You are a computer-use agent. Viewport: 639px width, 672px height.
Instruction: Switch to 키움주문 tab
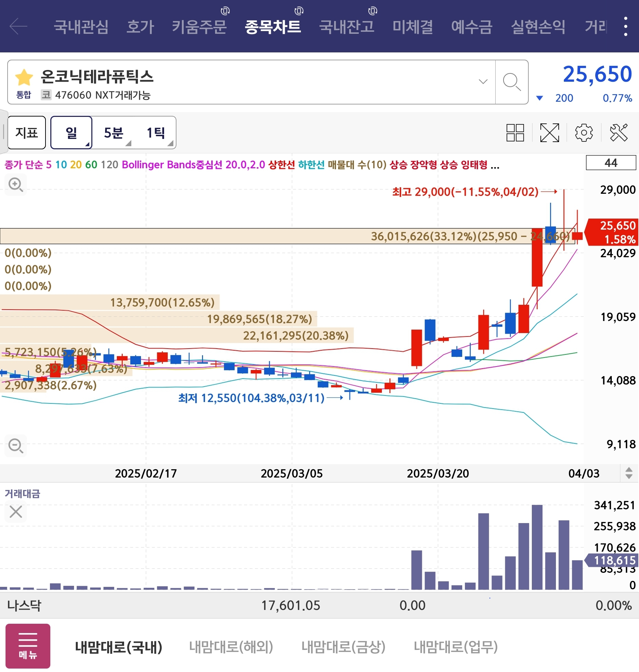(199, 27)
